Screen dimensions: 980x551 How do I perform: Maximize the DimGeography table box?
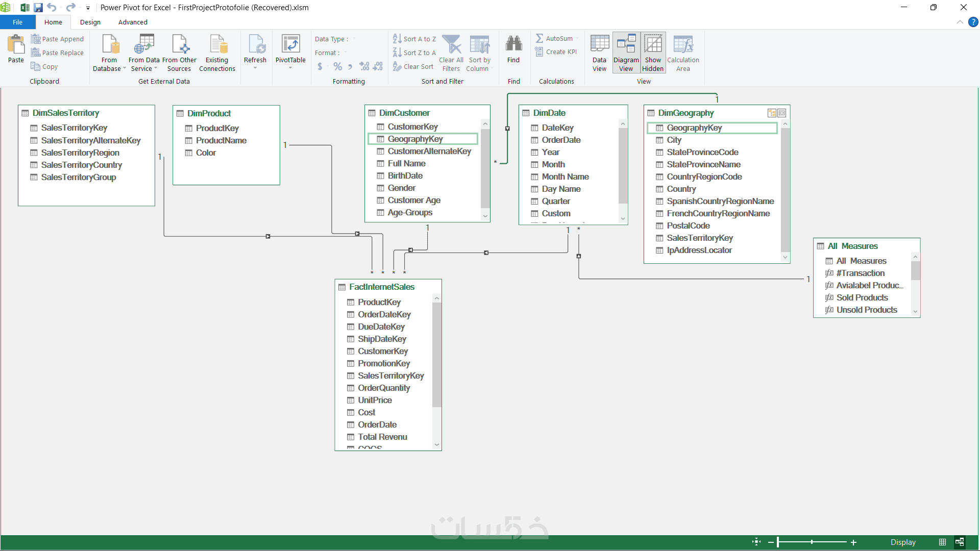pyautogui.click(x=782, y=113)
